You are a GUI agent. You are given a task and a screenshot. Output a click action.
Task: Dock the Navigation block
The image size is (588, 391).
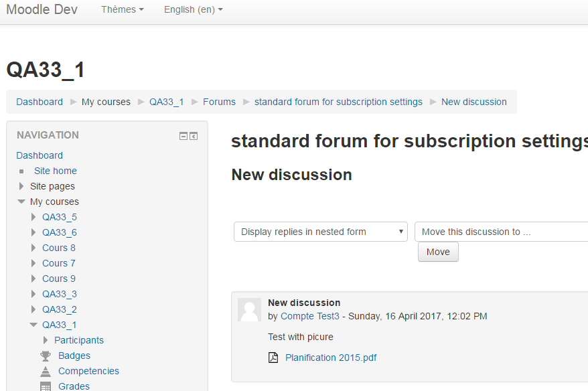[194, 136]
